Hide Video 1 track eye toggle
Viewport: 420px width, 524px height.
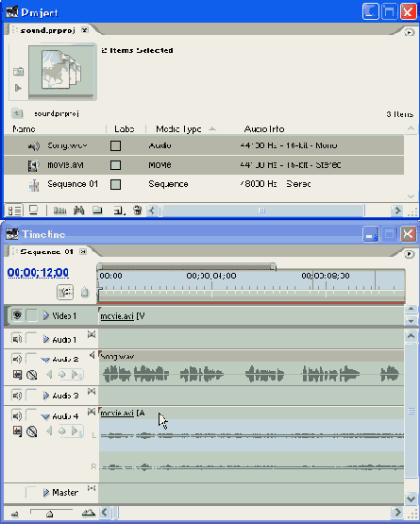tap(17, 315)
